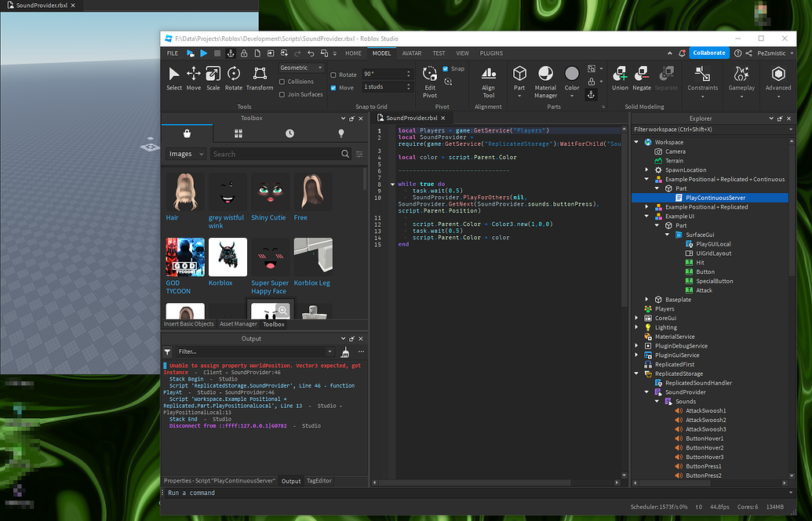The height and width of the screenshot is (521, 812).
Task: Open the Edit Pivot tool
Action: click(x=430, y=82)
